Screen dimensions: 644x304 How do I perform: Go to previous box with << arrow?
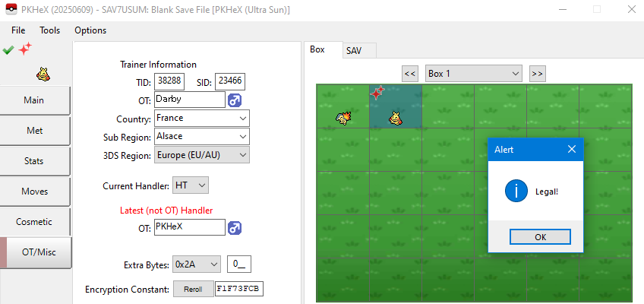pyautogui.click(x=410, y=74)
